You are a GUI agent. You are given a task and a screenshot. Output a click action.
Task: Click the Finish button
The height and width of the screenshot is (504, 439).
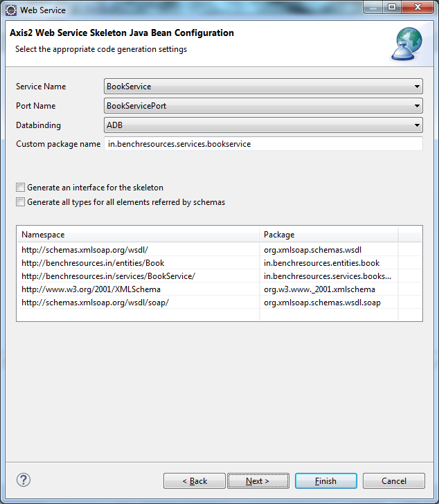point(326,481)
